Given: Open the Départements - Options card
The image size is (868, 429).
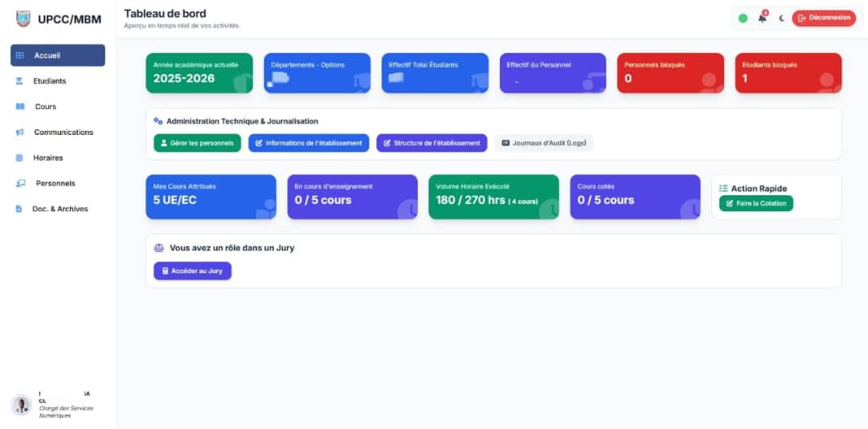Looking at the screenshot, I should (317, 72).
